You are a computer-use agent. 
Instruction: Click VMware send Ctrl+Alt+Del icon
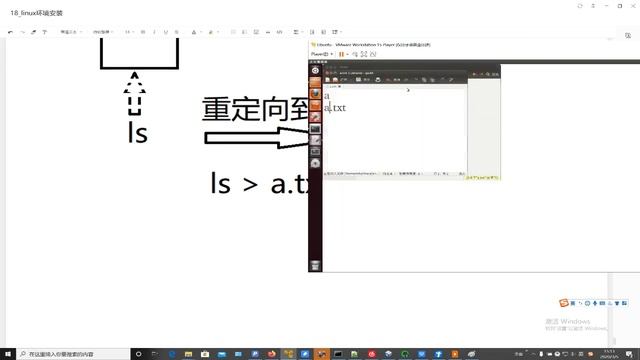click(355, 54)
